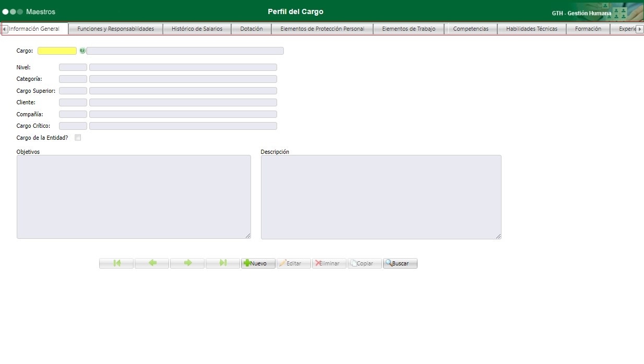Switch to Funciones y Responsabilidades tab
This screenshot has width=644, height=364.
click(x=116, y=29)
